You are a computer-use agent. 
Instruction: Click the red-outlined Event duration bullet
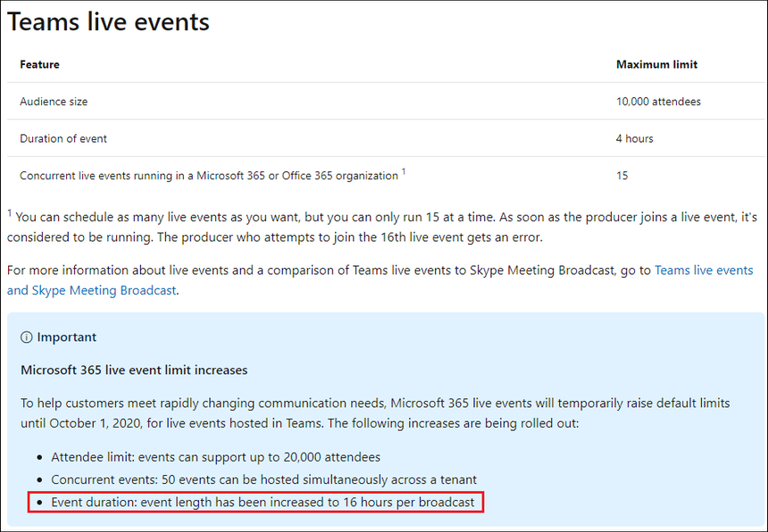263,503
